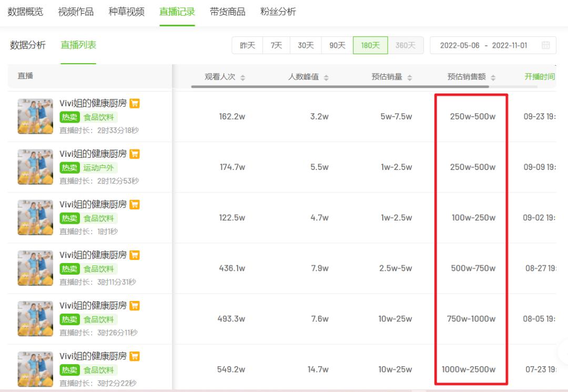Click the cart icon on the 549.2w views row
Screen dimensions: 568x392
pos(135,356)
